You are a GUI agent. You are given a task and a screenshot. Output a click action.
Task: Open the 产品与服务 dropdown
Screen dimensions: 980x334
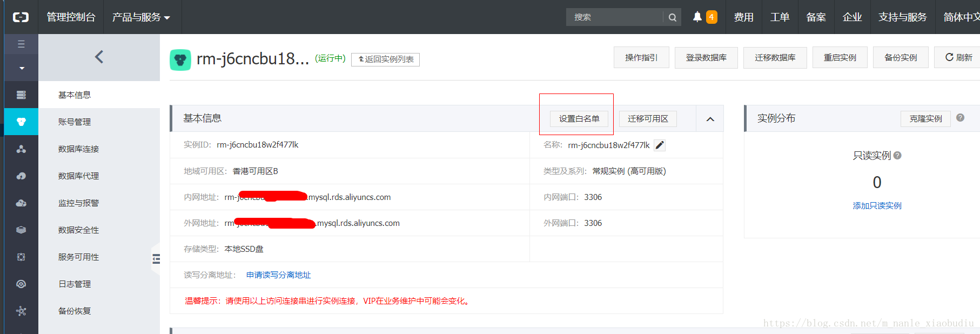coord(141,17)
